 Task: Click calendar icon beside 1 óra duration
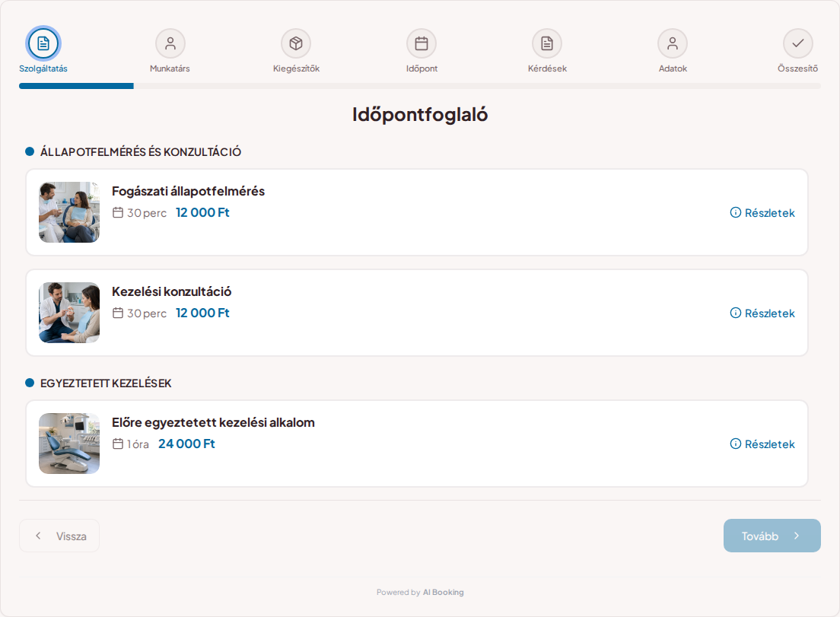pos(118,444)
